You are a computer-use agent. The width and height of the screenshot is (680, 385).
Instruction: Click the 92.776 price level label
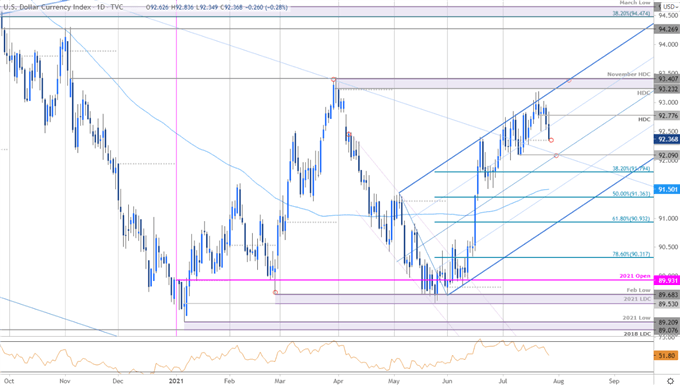666,116
